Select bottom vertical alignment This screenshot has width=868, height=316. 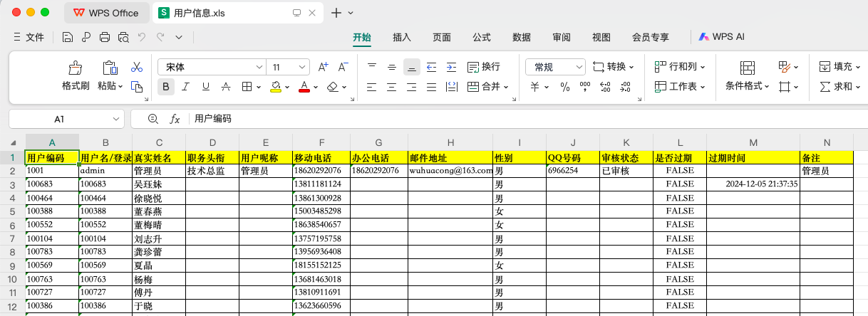pyautogui.click(x=411, y=67)
